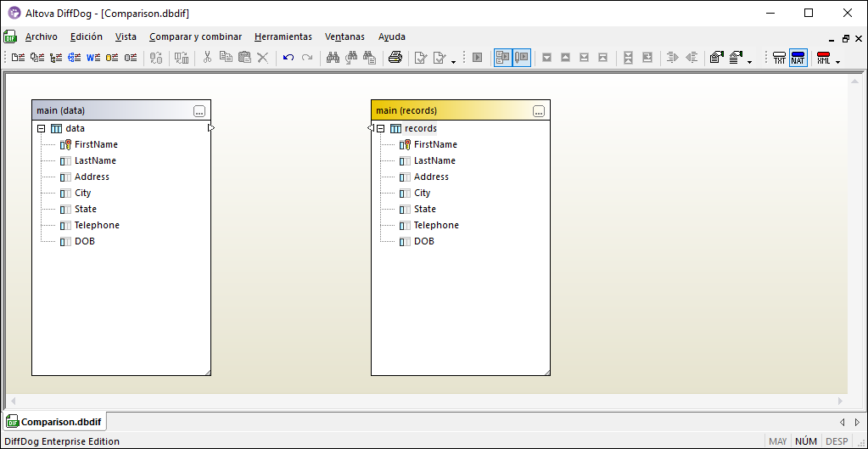Open the dropdown arrow beside XML button
Viewport: 868px width, 449px height.
click(837, 61)
